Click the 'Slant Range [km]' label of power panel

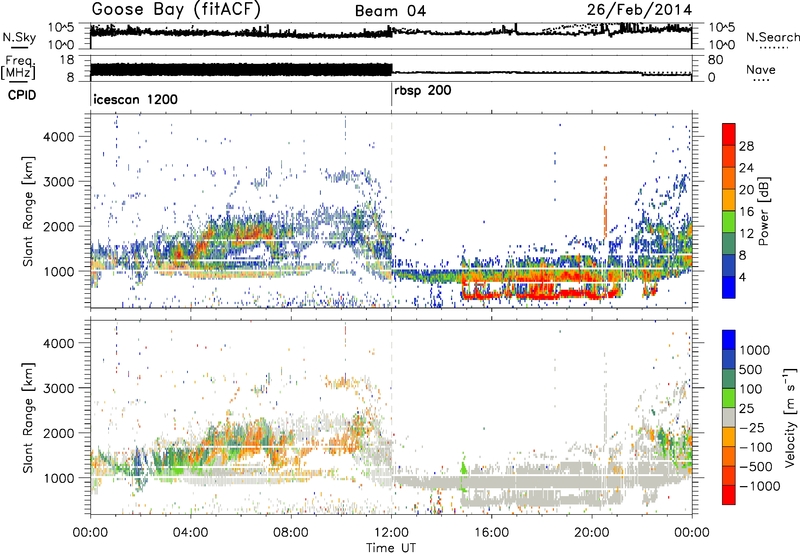click(28, 212)
